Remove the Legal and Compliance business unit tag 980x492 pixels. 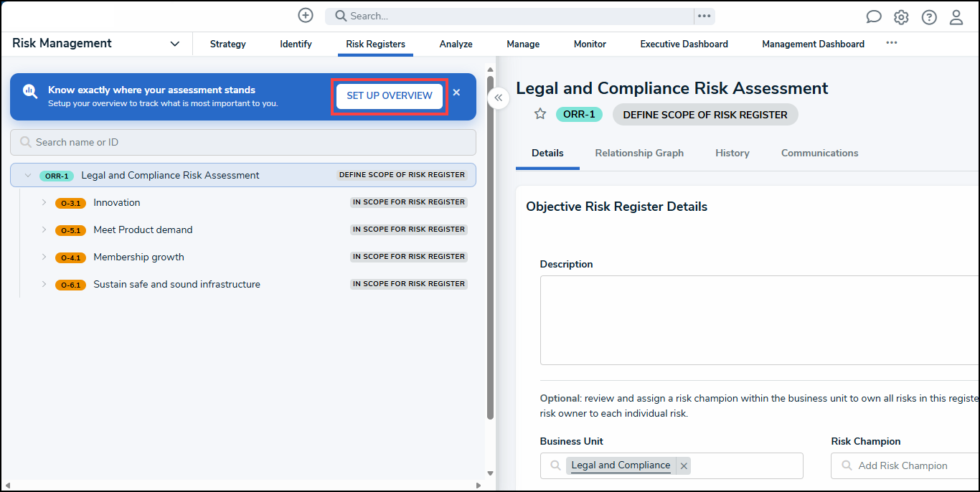684,466
